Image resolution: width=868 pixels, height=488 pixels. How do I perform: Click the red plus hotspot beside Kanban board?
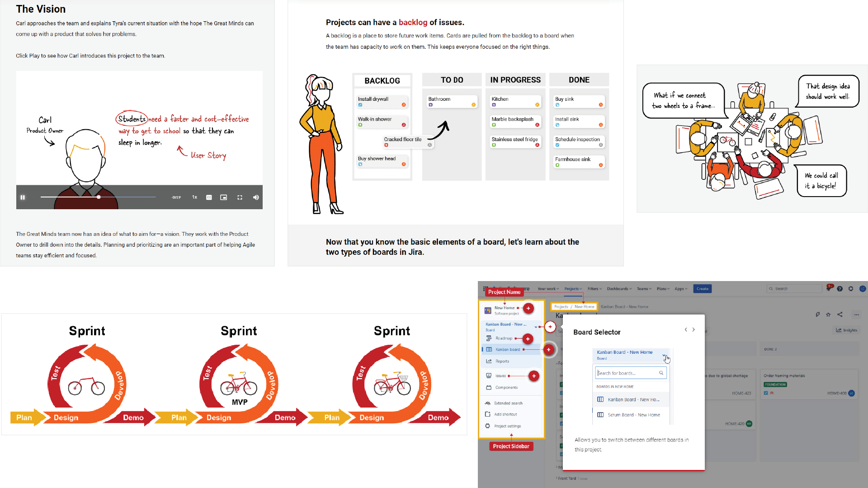tap(548, 349)
